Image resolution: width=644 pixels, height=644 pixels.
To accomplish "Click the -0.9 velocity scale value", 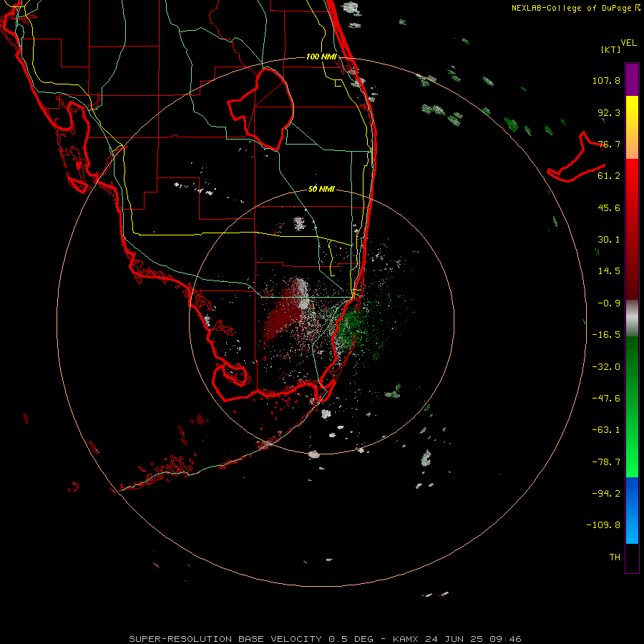I will coord(609,303).
